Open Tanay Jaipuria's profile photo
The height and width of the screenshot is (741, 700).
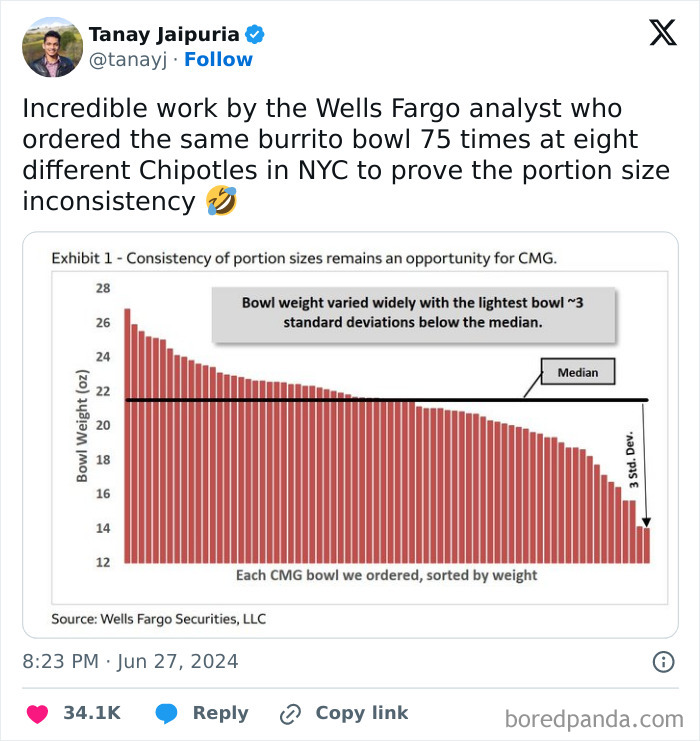click(x=52, y=47)
